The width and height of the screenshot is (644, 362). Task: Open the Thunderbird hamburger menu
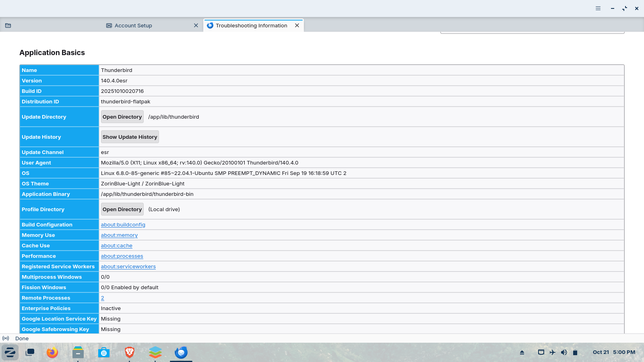pos(598,8)
